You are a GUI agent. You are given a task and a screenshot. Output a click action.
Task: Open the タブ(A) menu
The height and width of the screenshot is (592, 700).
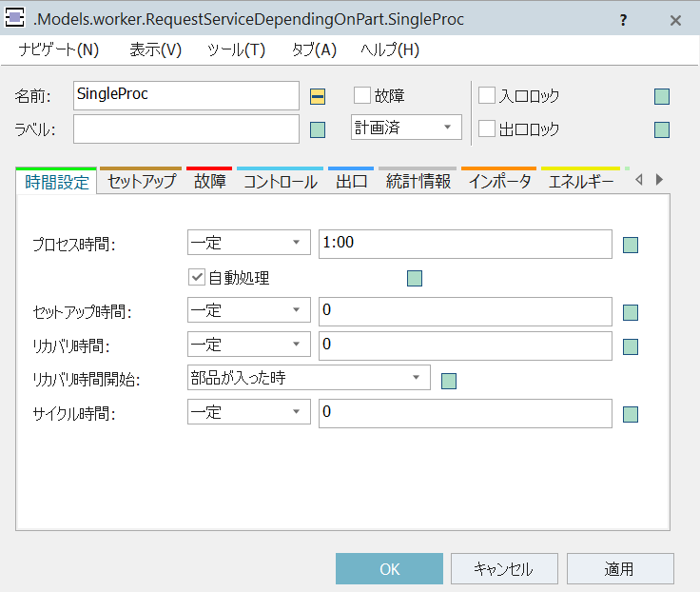(x=314, y=49)
